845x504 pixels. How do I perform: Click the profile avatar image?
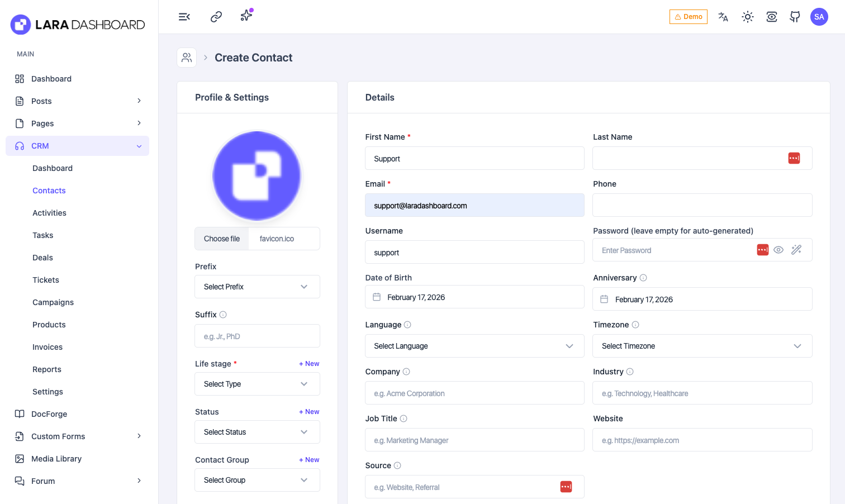(257, 175)
